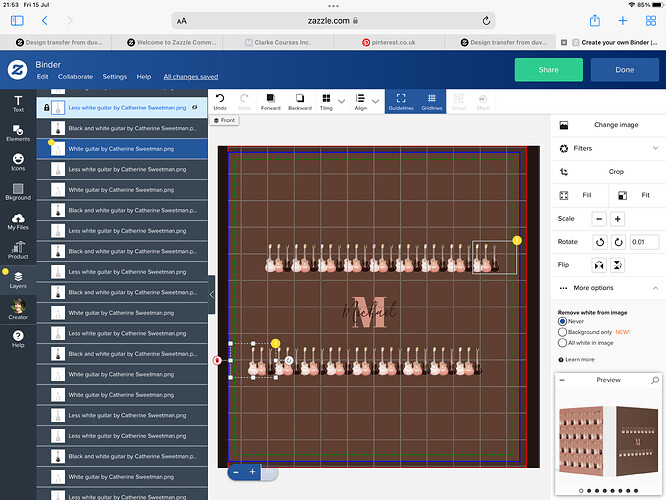
Task: Collapse the More options section
Action: tap(655, 288)
